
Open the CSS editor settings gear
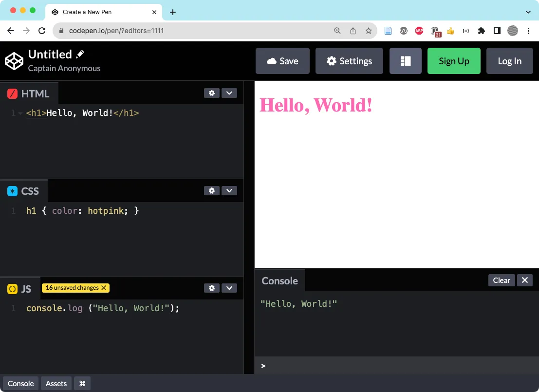coord(212,190)
